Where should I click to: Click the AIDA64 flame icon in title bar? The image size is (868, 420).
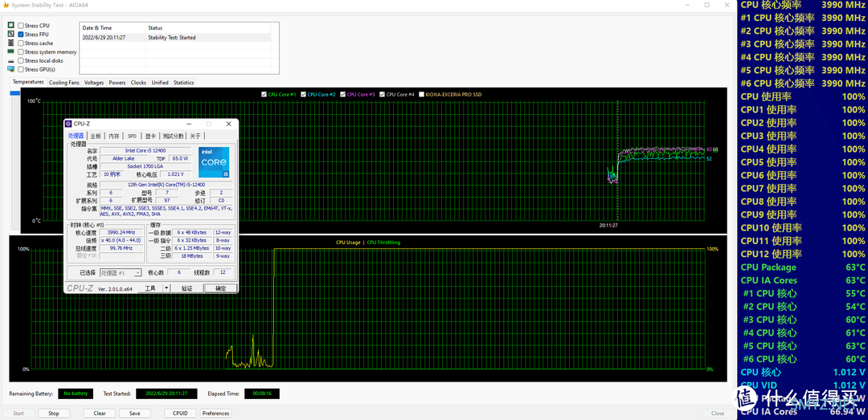[x=5, y=5]
